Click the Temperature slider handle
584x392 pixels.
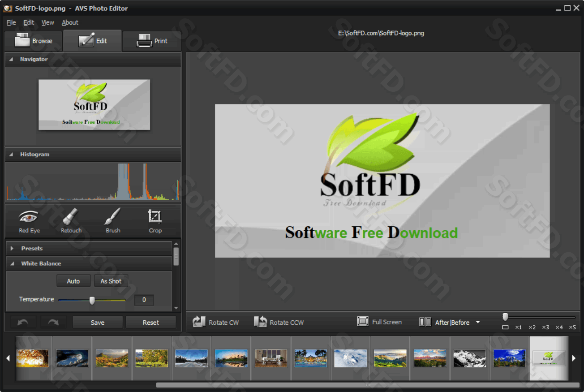92,300
